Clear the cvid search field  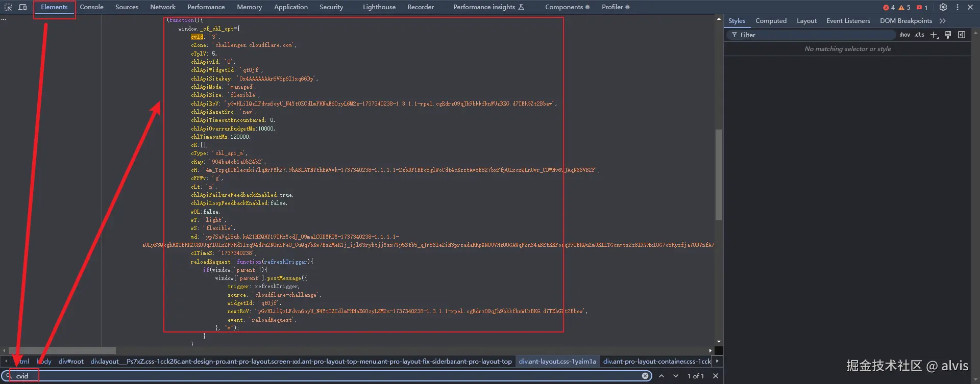[645, 376]
